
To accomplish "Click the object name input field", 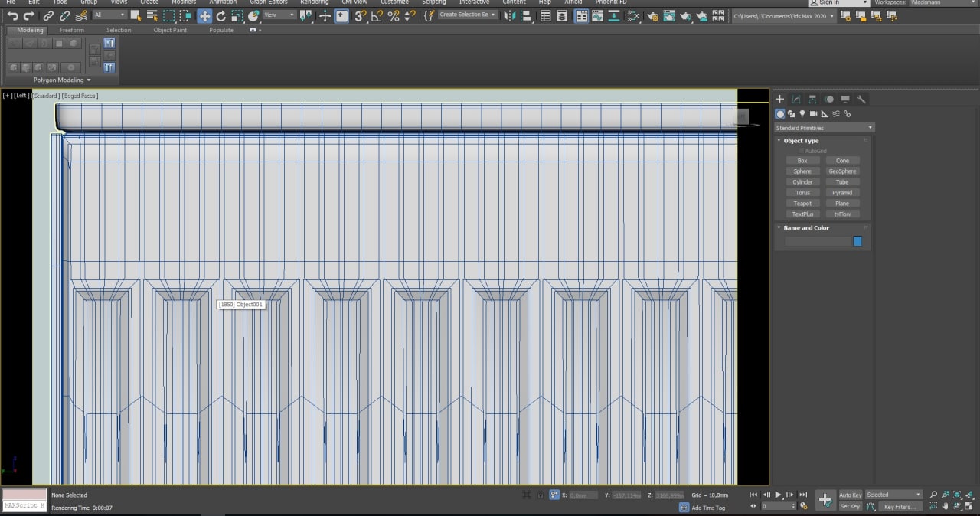I will pyautogui.click(x=818, y=241).
